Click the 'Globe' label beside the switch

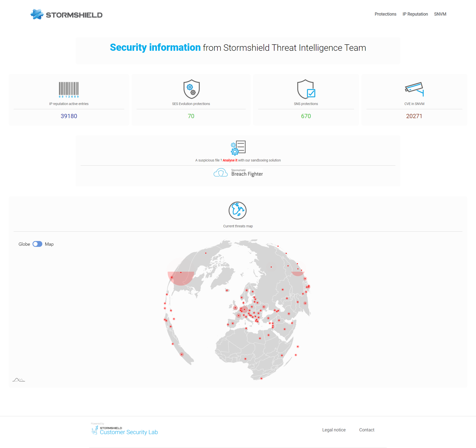(24, 244)
